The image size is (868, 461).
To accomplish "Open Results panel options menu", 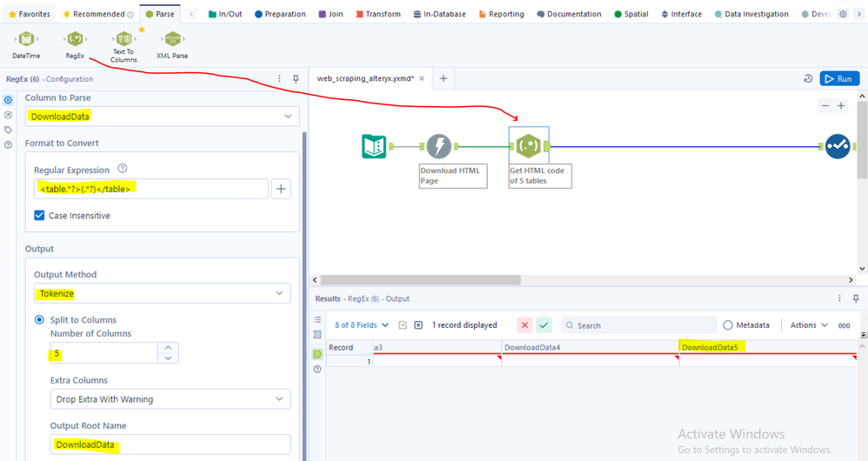I will click(840, 298).
